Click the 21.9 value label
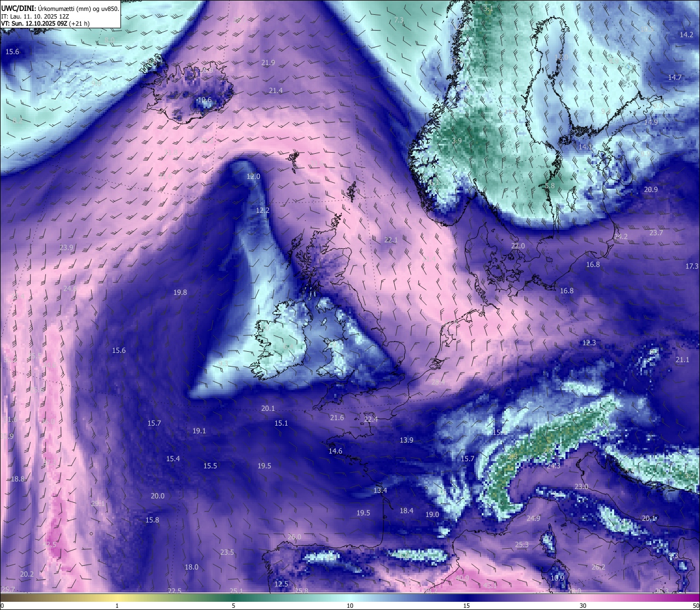Viewport: 700px width, 610px height. (268, 63)
